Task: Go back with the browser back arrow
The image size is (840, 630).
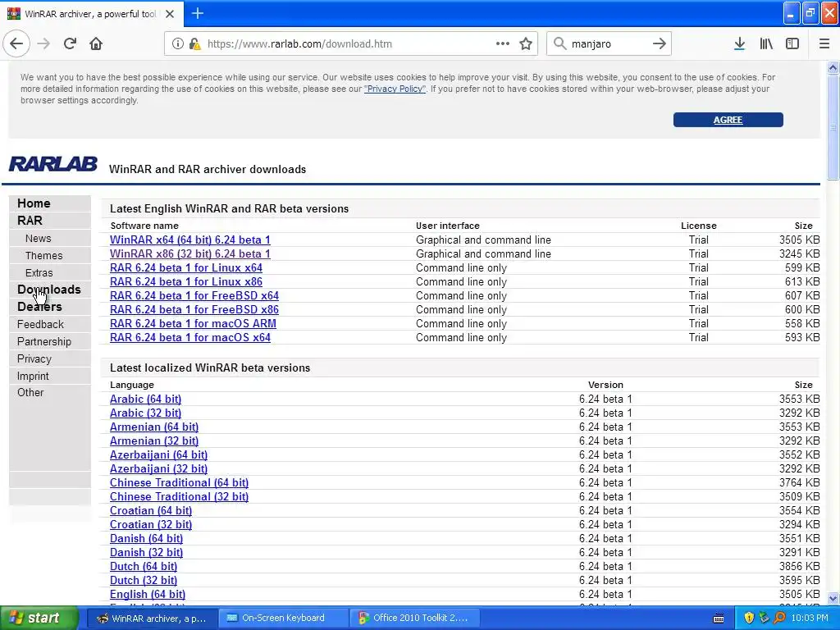Action: 16,43
